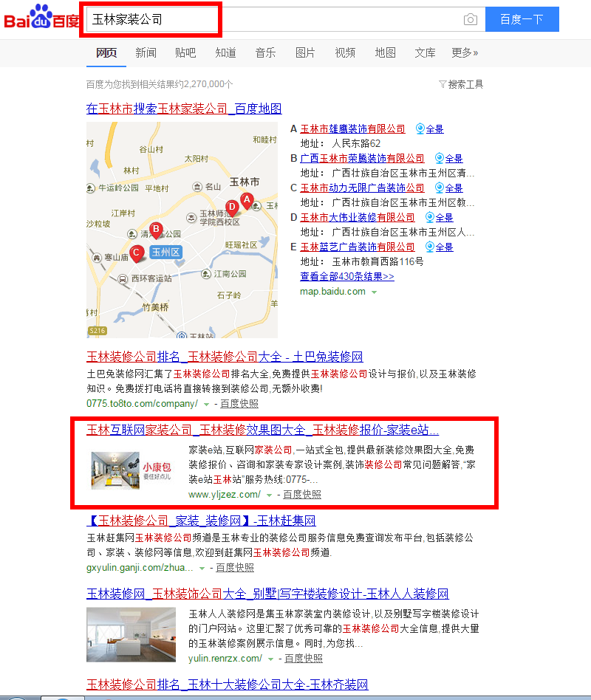The image size is (591, 700).
Task: Expand arrow next to 0775.to8to.com/company/
Action: click(206, 405)
